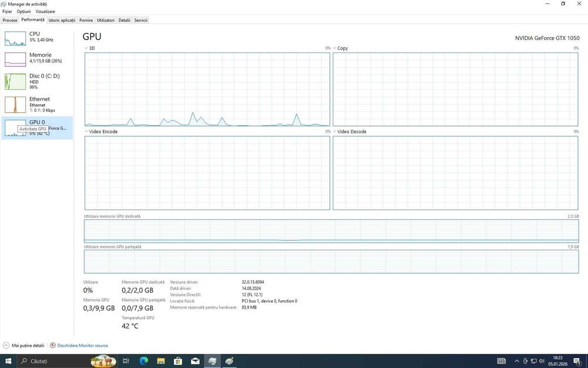Click the 85,9 MB reserved memory value
The height and width of the screenshot is (368, 588).
point(249,307)
